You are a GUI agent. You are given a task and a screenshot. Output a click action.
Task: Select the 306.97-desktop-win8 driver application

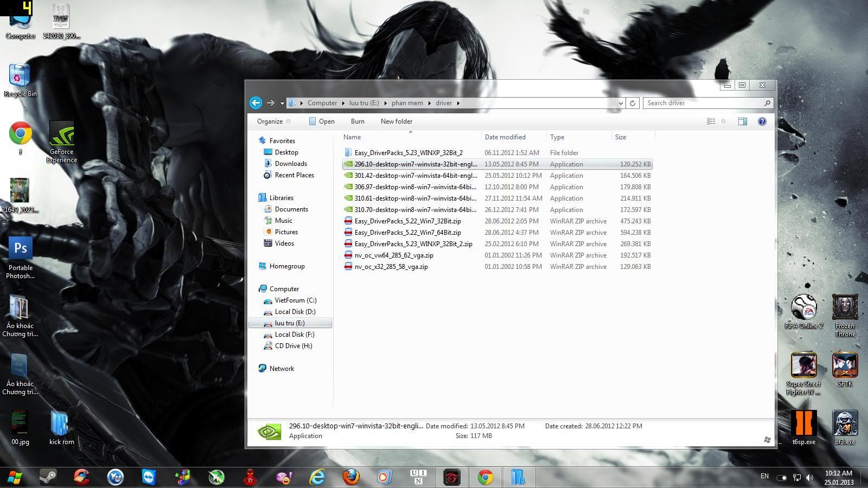[x=415, y=187]
